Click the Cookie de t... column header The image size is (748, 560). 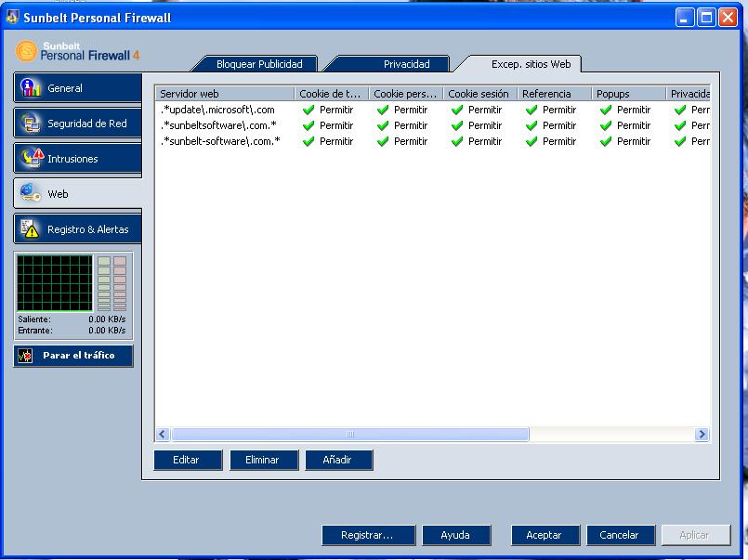point(332,94)
